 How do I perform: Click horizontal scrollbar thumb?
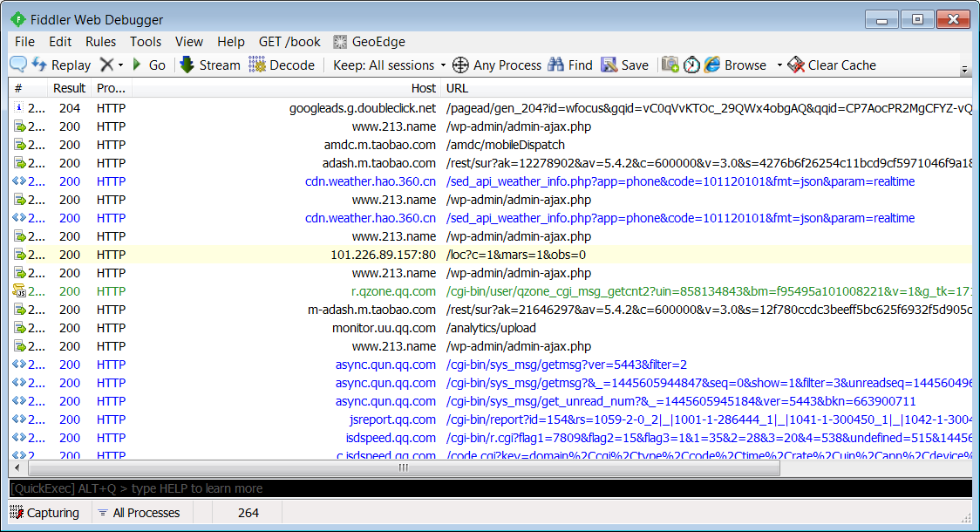coord(405,467)
